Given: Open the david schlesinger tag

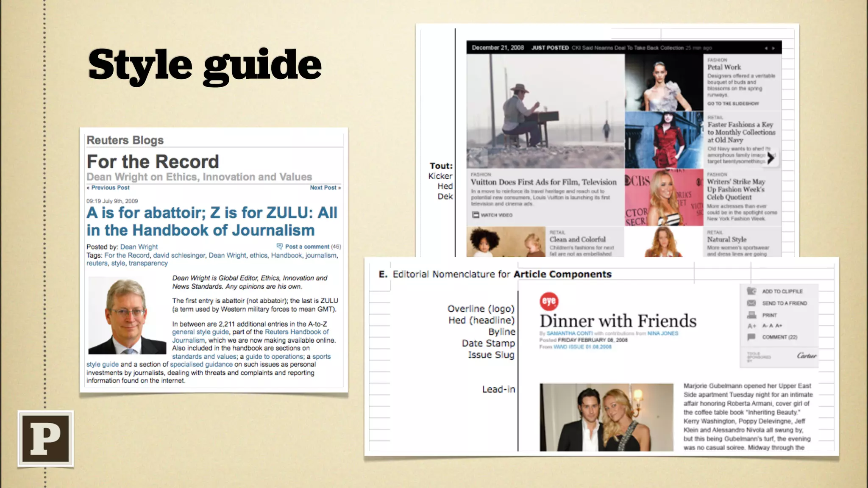Looking at the screenshot, I should (x=179, y=255).
